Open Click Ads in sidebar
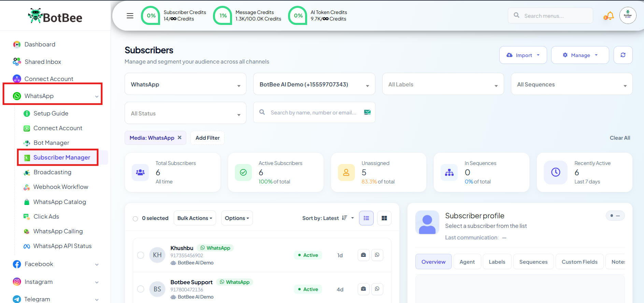This screenshot has width=644, height=303. pos(41,217)
